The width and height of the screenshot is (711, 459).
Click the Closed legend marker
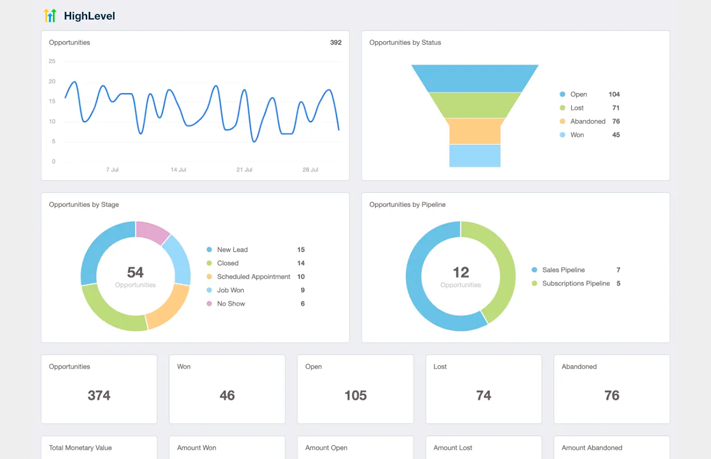pyautogui.click(x=209, y=263)
